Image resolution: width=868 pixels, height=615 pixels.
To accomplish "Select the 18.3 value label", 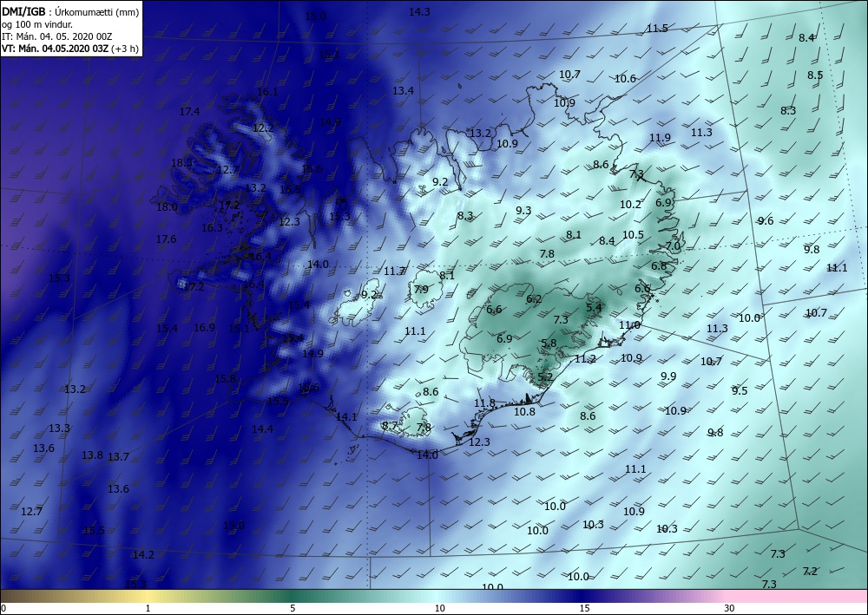I will (181, 163).
